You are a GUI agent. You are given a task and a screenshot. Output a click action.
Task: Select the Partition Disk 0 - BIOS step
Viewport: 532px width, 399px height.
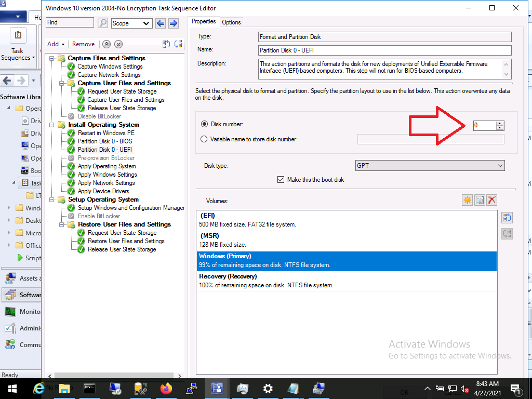tap(105, 141)
